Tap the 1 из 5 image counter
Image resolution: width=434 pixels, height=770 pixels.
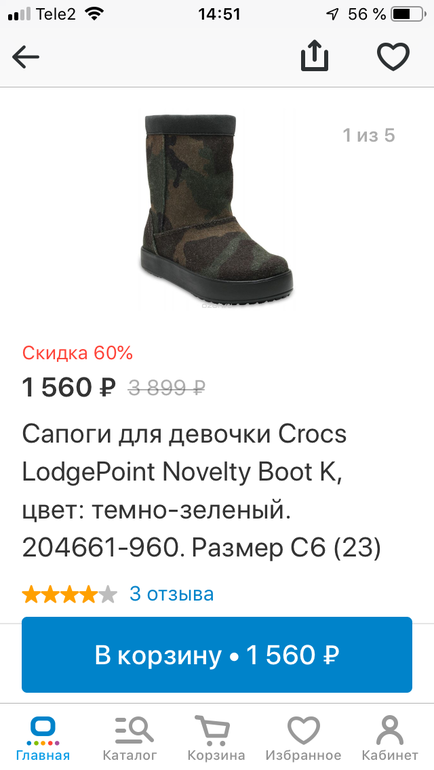pos(368,135)
